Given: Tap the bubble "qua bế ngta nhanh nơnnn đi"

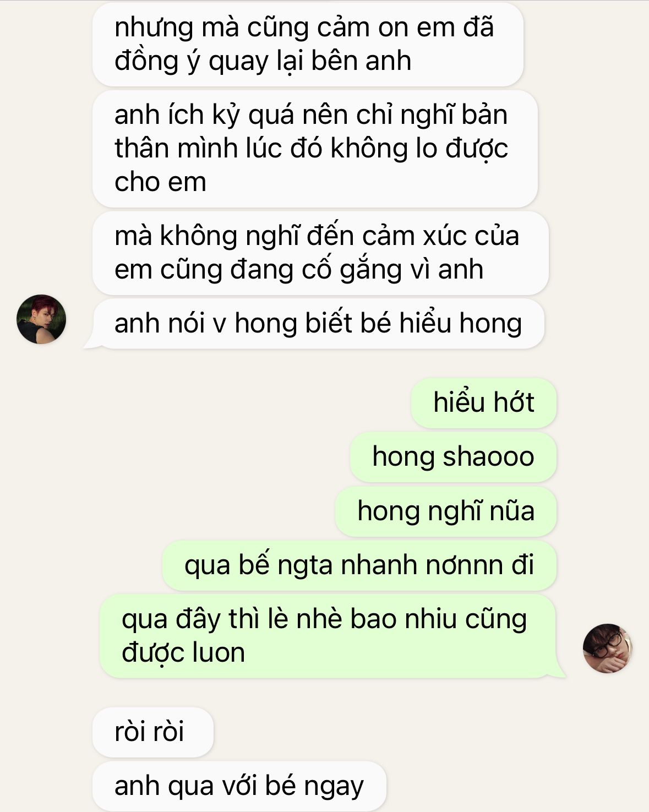Looking at the screenshot, I should click(x=359, y=565).
